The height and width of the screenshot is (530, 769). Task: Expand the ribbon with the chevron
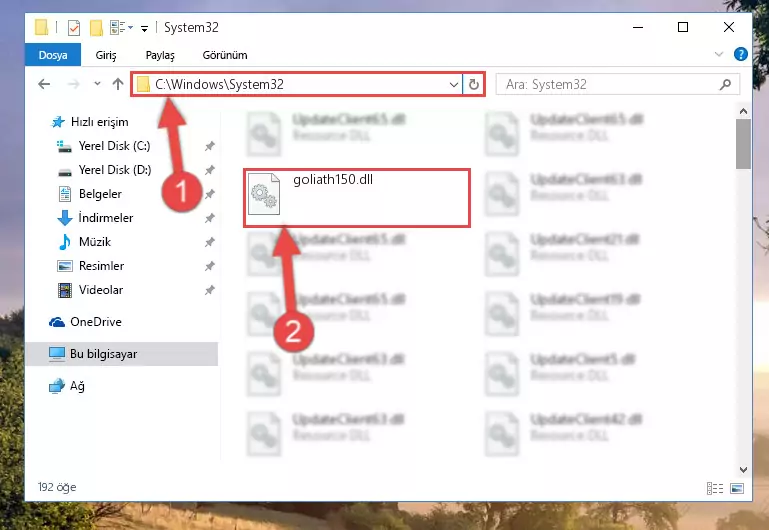[718, 54]
